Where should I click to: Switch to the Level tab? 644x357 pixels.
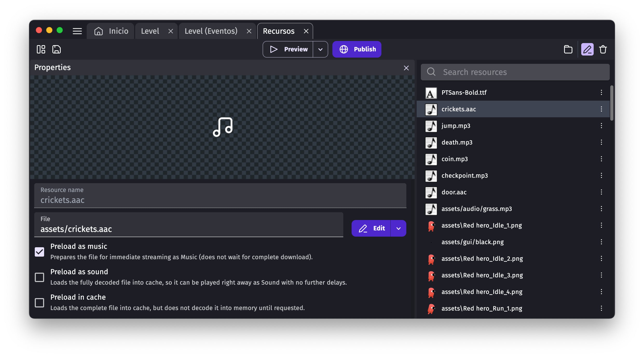(150, 31)
